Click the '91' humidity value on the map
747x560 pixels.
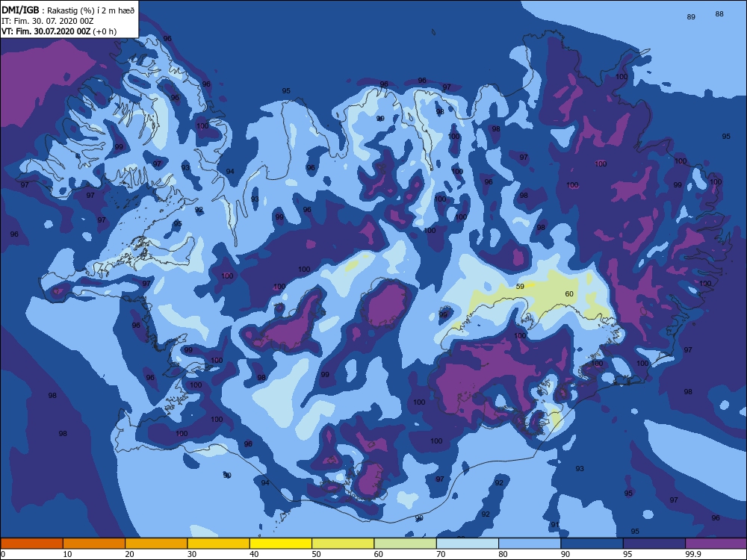[555, 525]
